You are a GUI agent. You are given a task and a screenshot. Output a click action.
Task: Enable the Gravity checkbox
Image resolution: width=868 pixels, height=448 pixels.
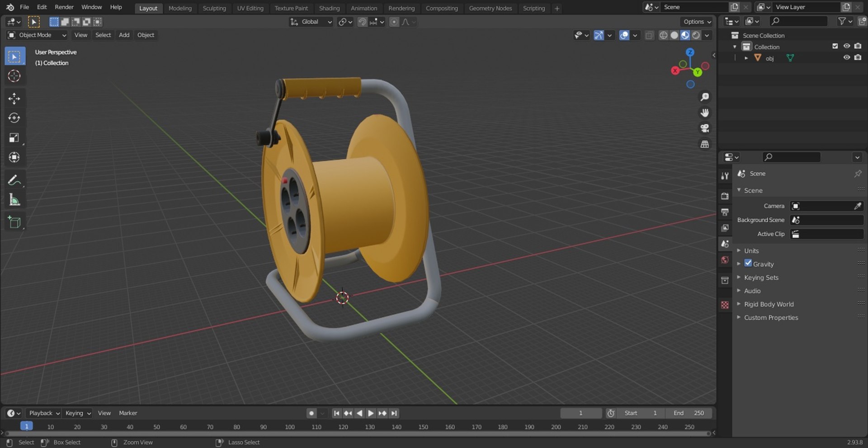(748, 264)
